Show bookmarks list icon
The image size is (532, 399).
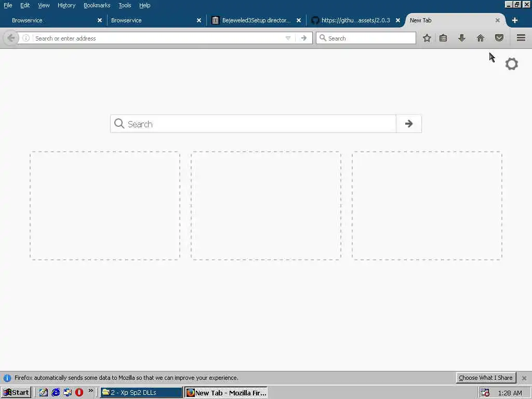tap(443, 38)
